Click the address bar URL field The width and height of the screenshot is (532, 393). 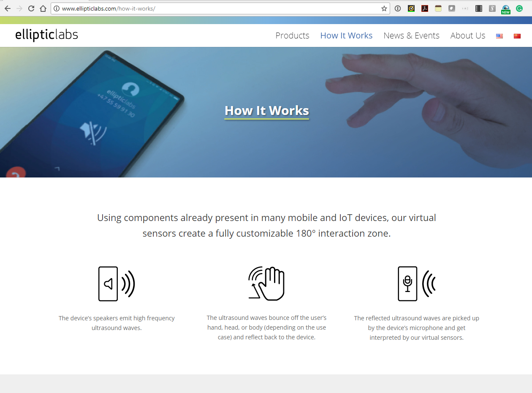click(x=220, y=8)
